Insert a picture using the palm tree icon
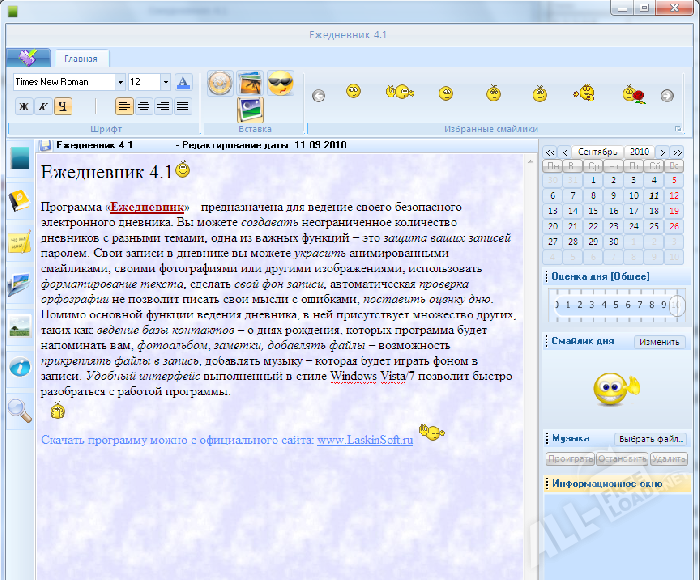This screenshot has width=700, height=580. click(x=250, y=83)
